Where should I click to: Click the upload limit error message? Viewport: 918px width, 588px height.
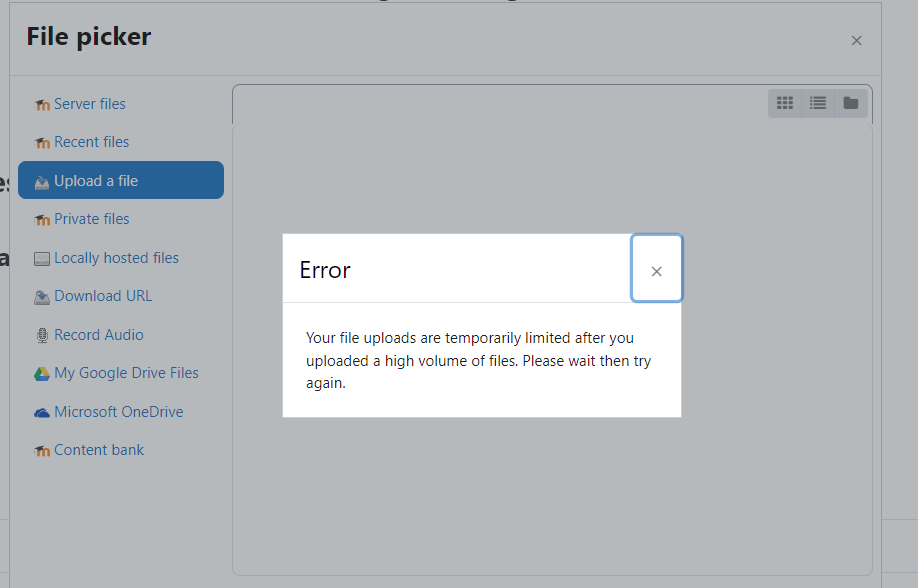click(478, 360)
